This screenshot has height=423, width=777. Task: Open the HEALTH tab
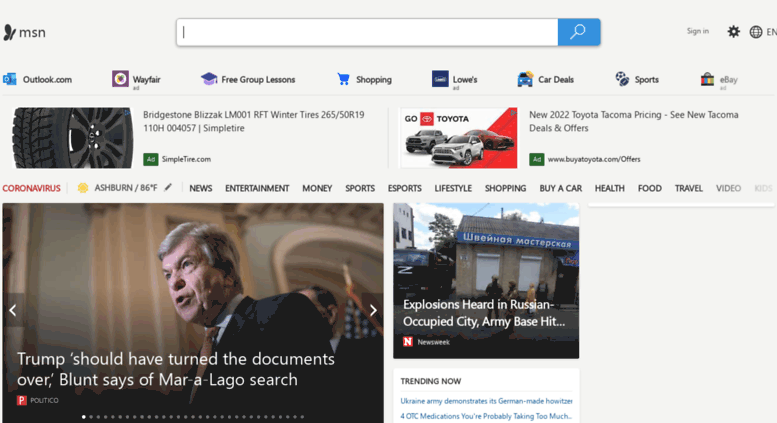(610, 188)
